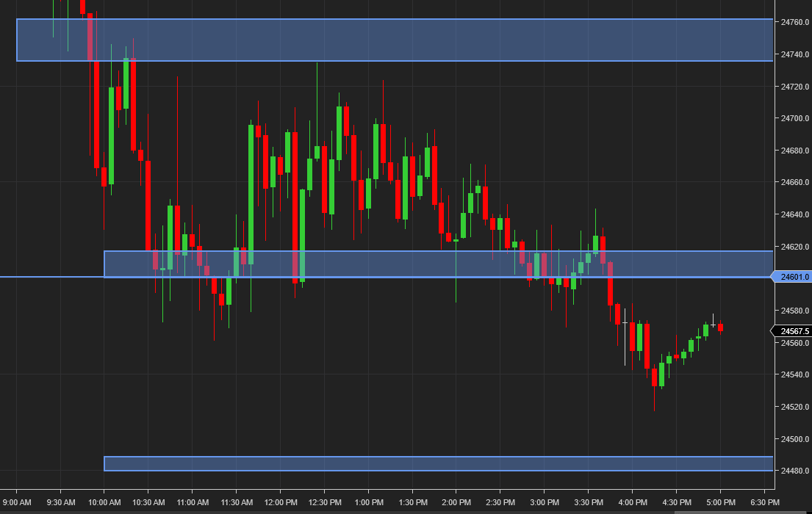Click the 24540.0 price axis label
Viewport: 812px width, 514px height.
(794, 374)
